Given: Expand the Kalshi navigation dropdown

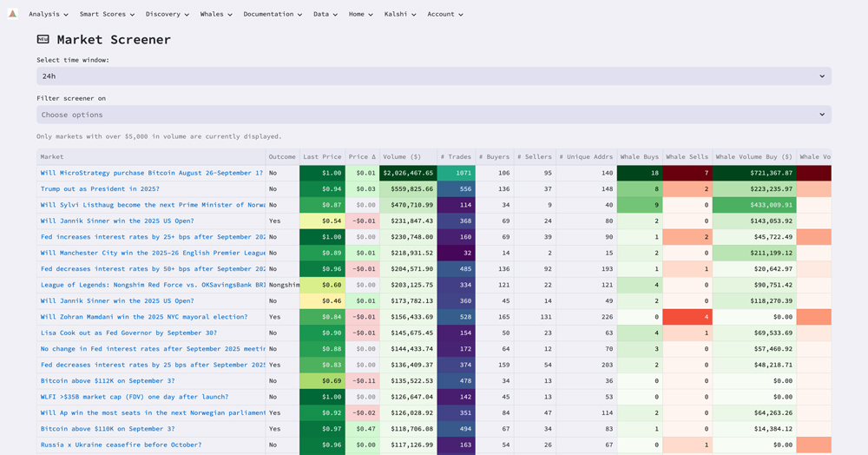Looking at the screenshot, I should coord(400,14).
